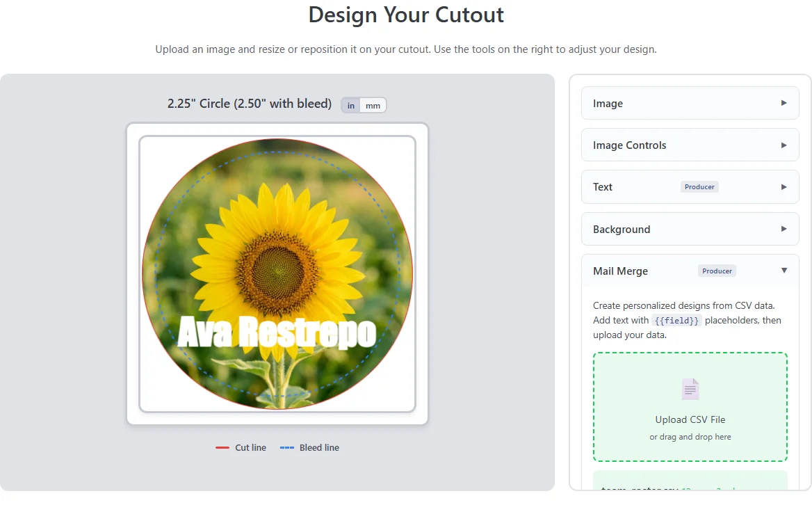Switch units to mm
Screen dimensions: 812x505
(373, 105)
